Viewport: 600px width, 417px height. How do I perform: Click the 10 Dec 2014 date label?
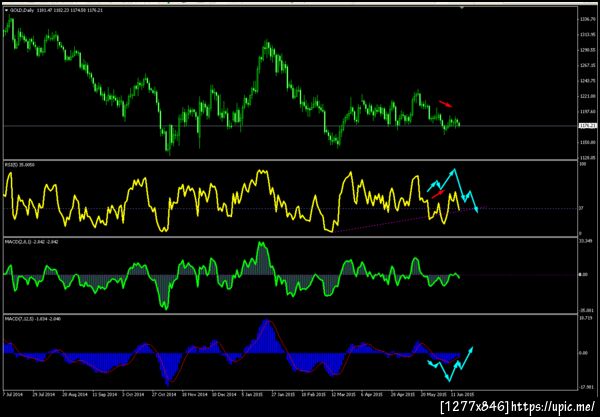[x=224, y=394]
